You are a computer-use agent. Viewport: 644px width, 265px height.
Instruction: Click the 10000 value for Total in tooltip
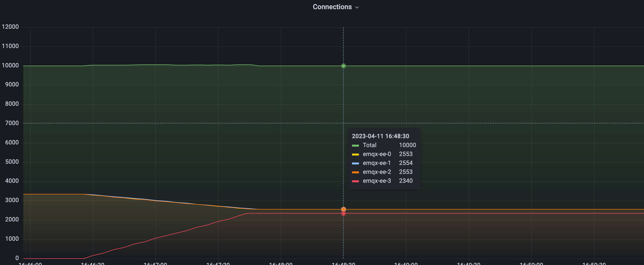pos(407,145)
